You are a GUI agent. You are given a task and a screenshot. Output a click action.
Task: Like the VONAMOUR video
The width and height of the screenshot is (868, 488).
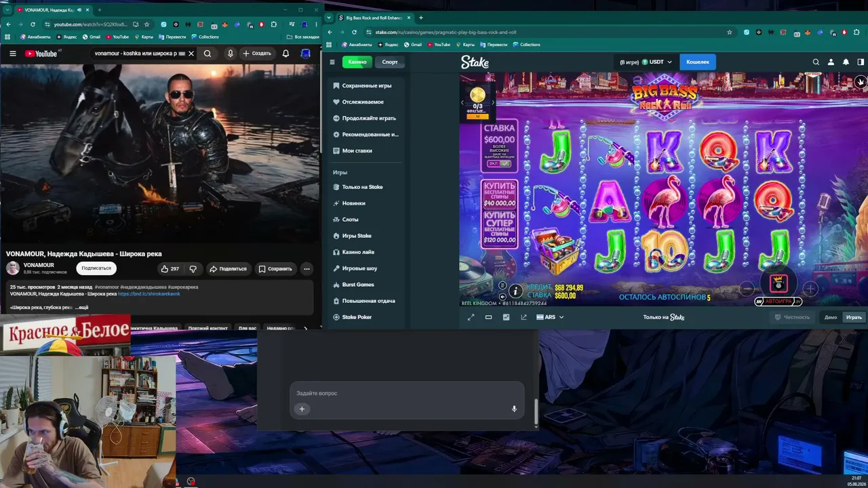tap(170, 269)
